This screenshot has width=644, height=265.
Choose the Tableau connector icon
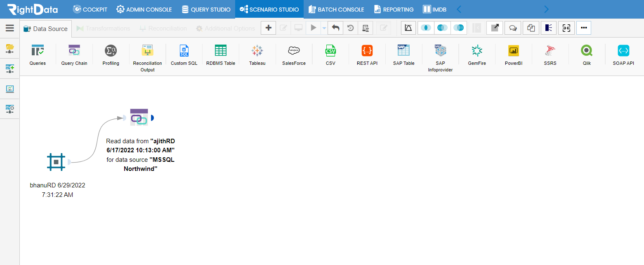(x=257, y=55)
